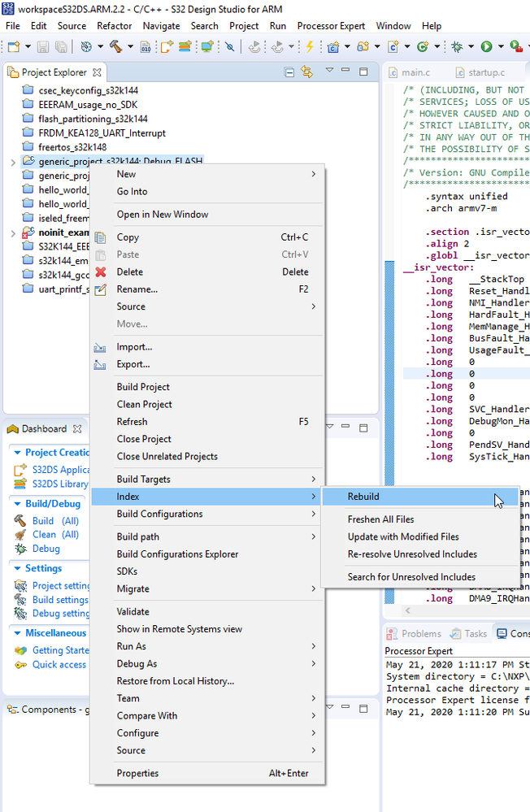Click the Build settings link in Dashboard

(x=60, y=600)
